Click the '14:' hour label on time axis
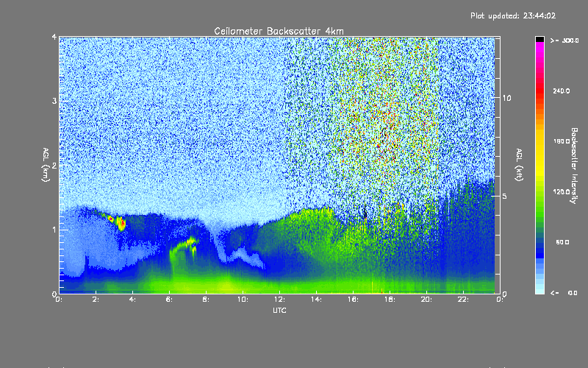The width and height of the screenshot is (588, 368). [316, 300]
